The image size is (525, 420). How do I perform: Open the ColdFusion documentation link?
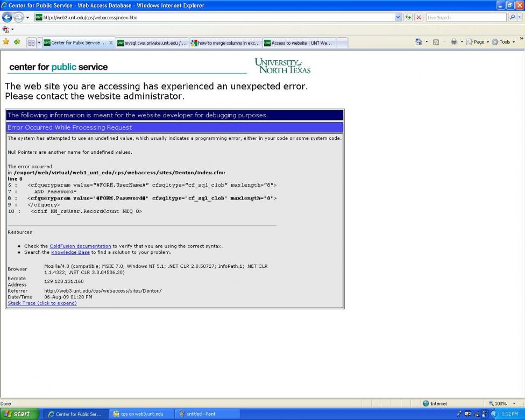(x=80, y=246)
